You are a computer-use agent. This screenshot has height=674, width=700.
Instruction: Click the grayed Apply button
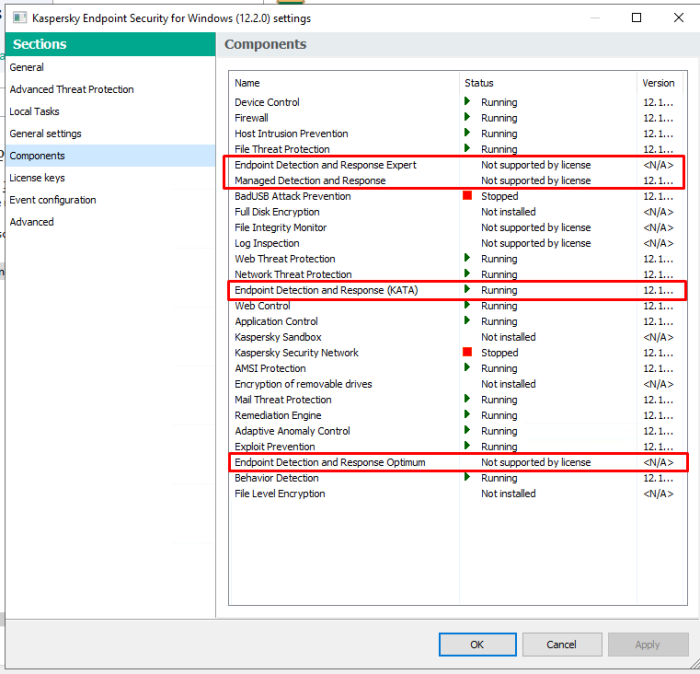point(648,645)
